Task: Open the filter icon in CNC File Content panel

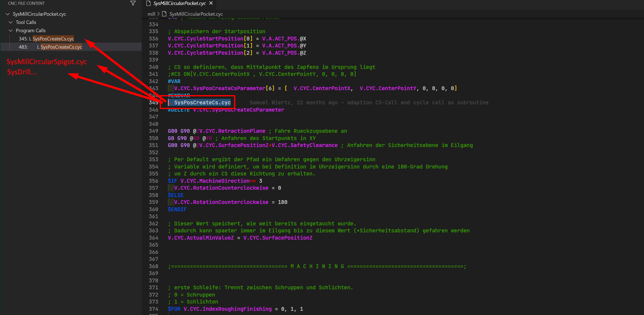Action: 133,3
